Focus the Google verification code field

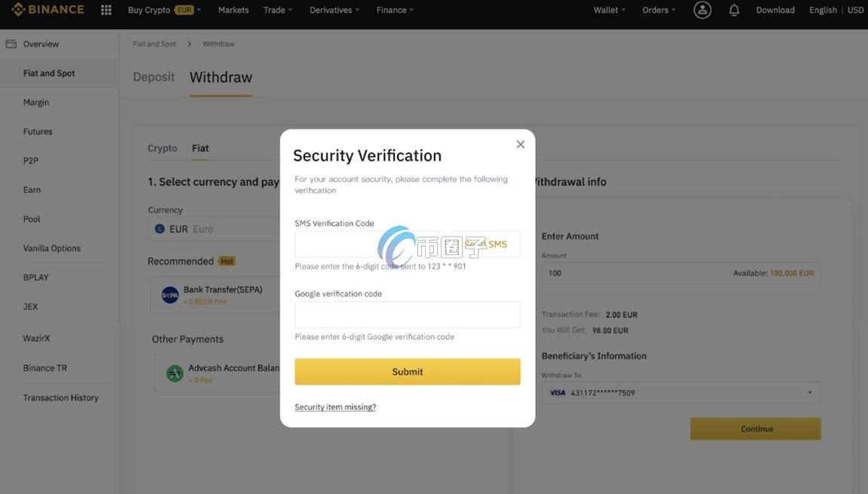pos(407,315)
